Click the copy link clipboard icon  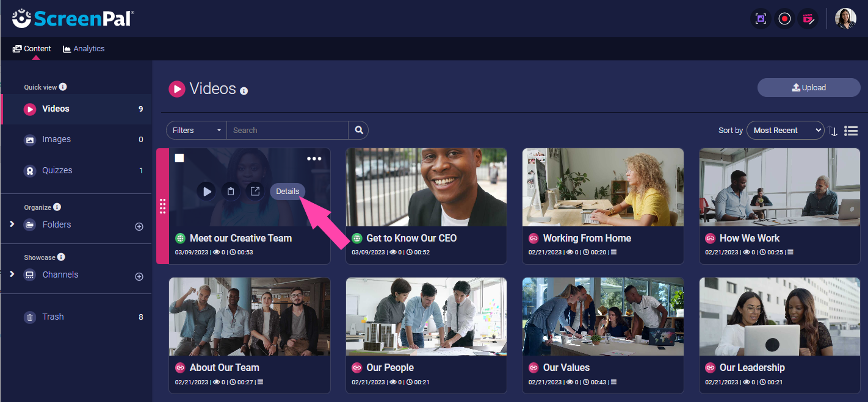pyautogui.click(x=231, y=192)
